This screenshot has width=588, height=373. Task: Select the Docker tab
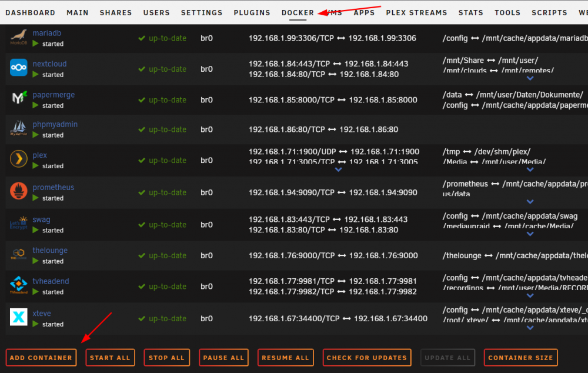298,13
